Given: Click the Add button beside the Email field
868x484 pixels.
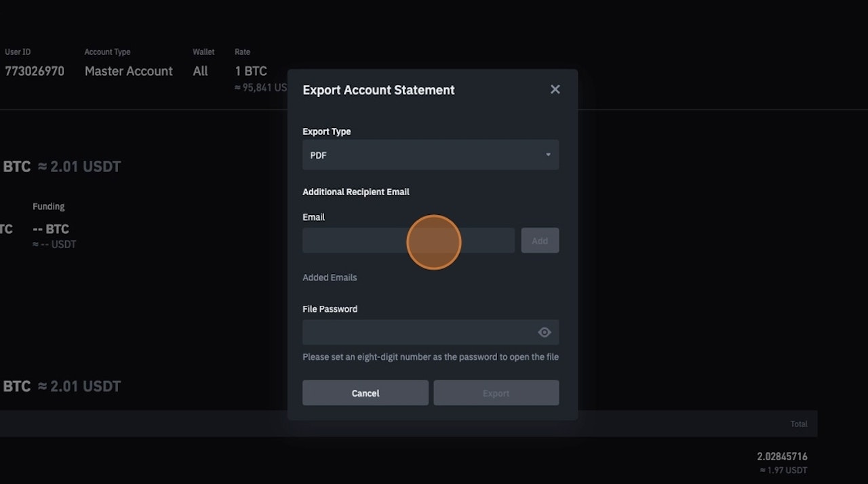Looking at the screenshot, I should click(540, 240).
